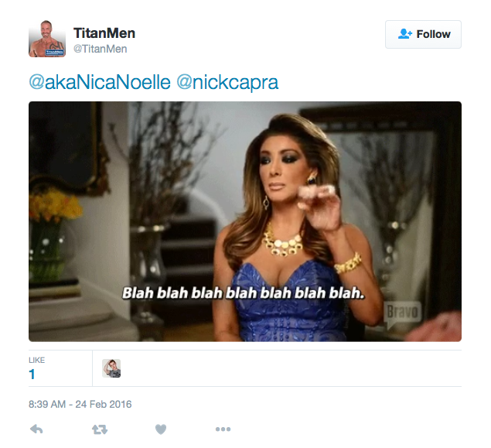491x448 pixels.
Task: Click the TitanMen display name
Action: (104, 33)
